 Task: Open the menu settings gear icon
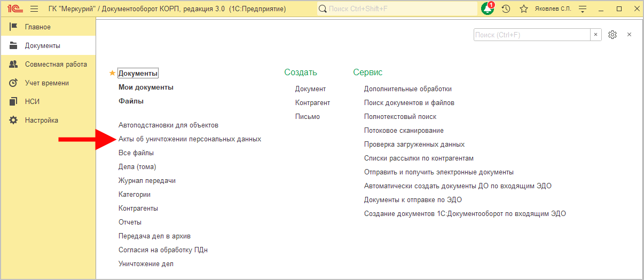point(612,35)
